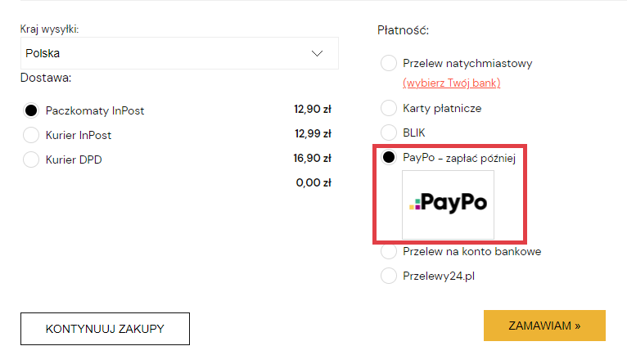Click the "Paczkomaty InPost" label text
The image size is (627, 364).
tap(95, 110)
